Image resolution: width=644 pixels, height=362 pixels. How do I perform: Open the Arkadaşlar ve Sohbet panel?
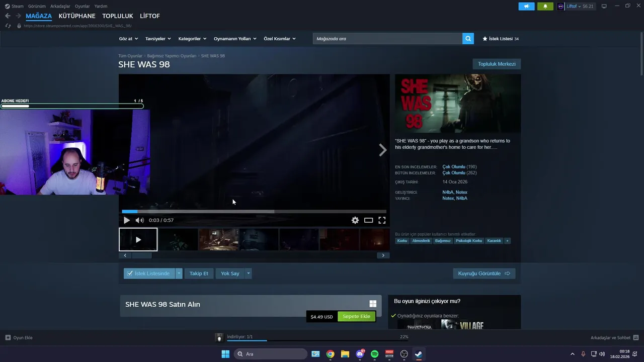(614, 337)
